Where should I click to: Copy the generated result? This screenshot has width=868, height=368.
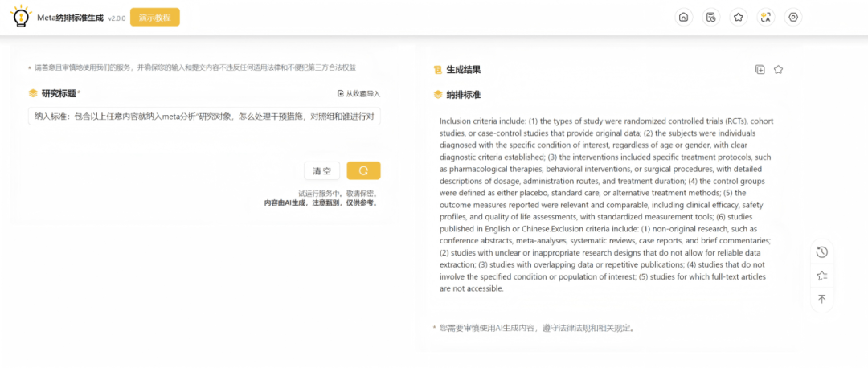coord(760,70)
